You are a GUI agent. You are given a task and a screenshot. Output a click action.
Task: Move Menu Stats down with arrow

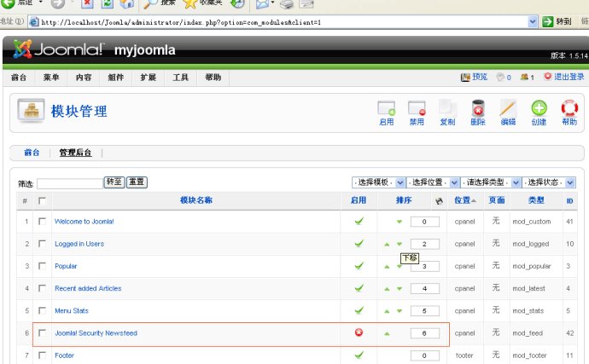point(399,311)
